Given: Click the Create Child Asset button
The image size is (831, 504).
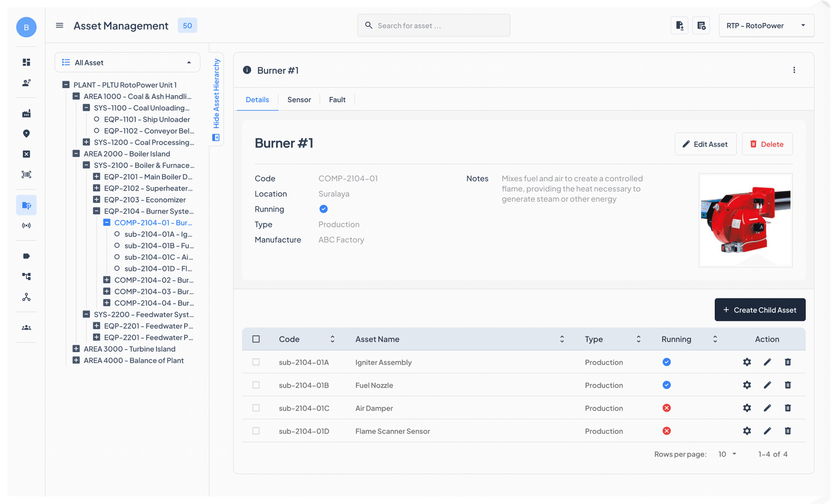Looking at the screenshot, I should [x=760, y=310].
